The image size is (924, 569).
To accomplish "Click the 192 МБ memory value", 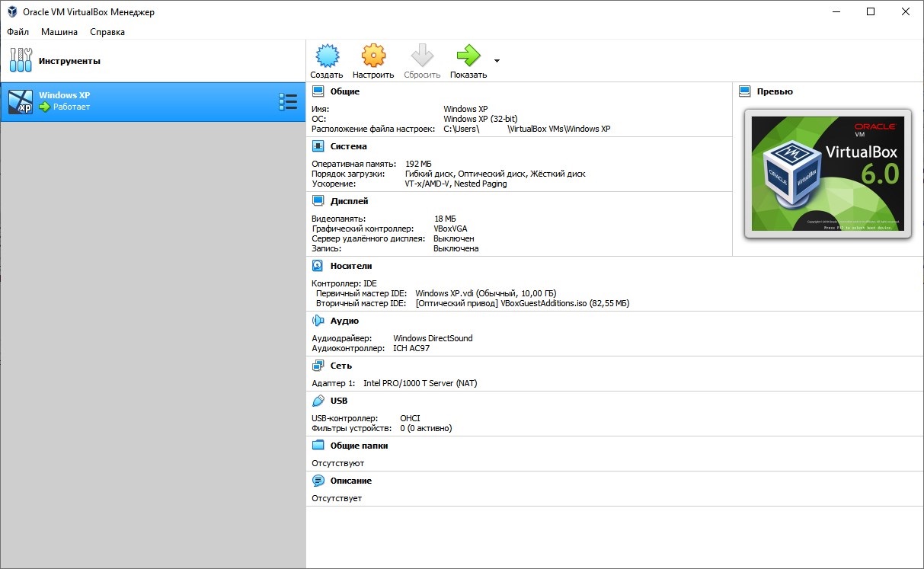I will pos(419,164).
